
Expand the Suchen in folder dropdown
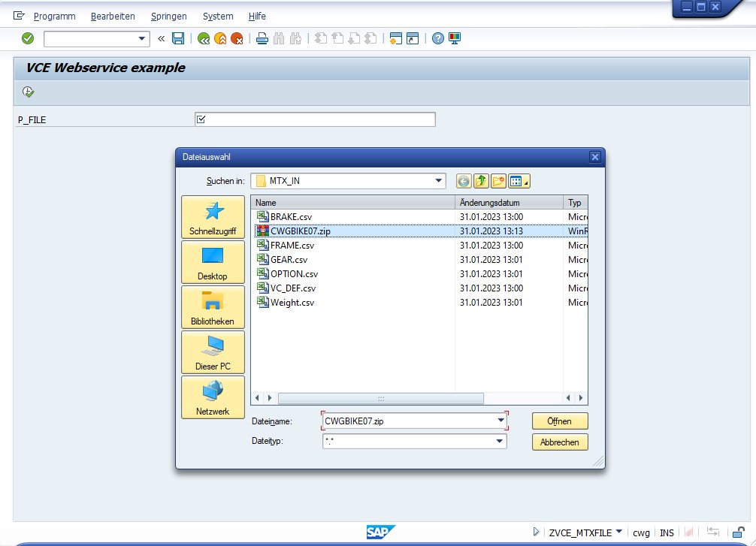click(x=439, y=181)
